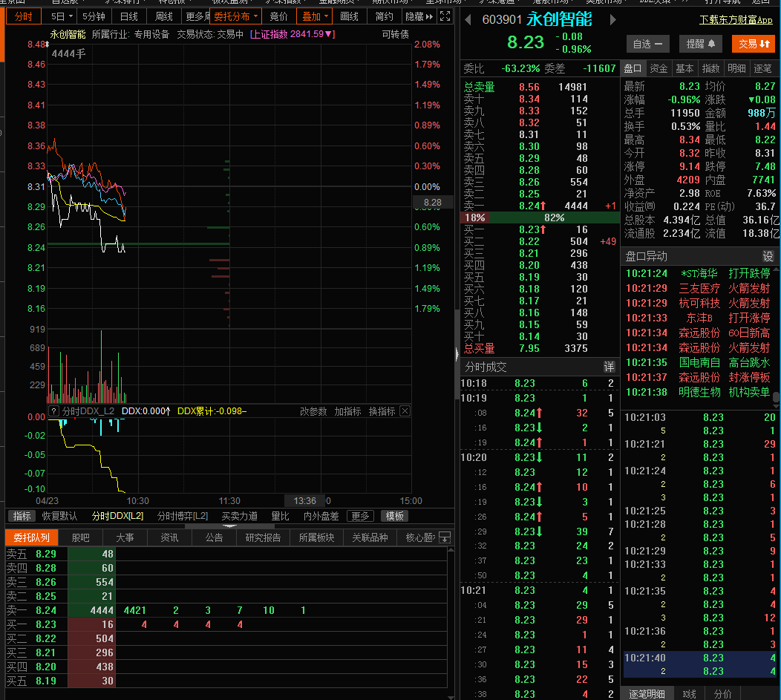The image size is (781, 700).
Task: Click the download-box icon at tab row end
Action: [x=445, y=537]
